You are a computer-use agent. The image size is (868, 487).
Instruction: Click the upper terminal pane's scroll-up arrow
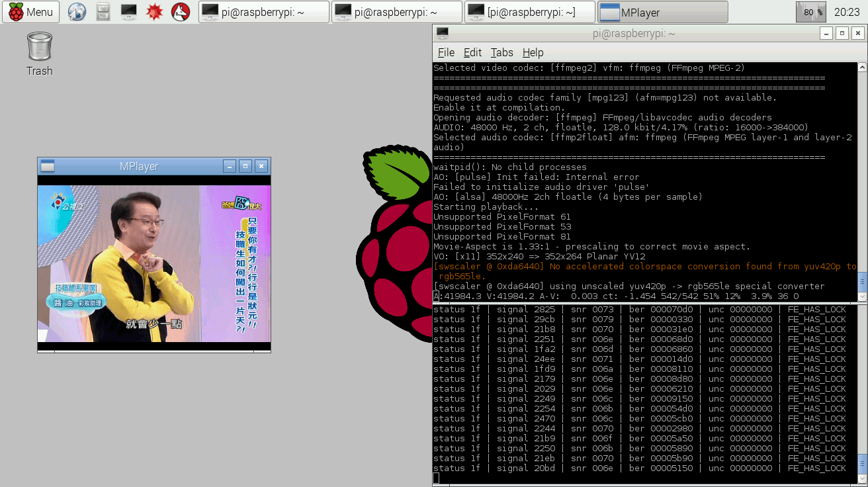pyautogui.click(x=862, y=67)
